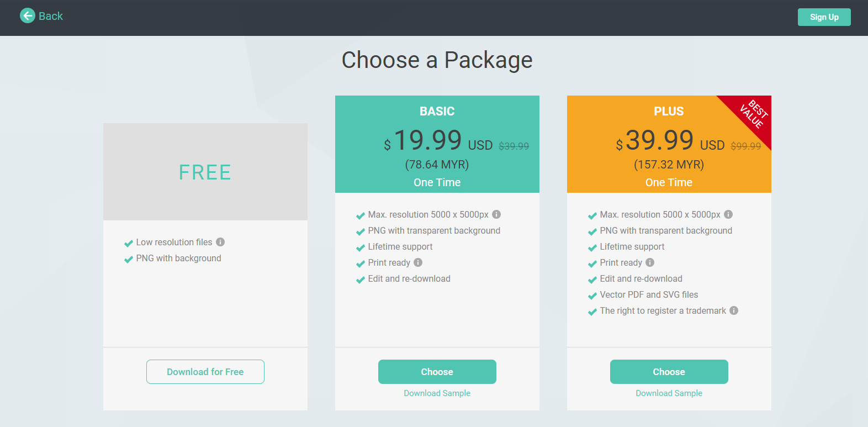This screenshot has width=868, height=427.
Task: Open Download Sample link under Plus
Action: coord(669,393)
